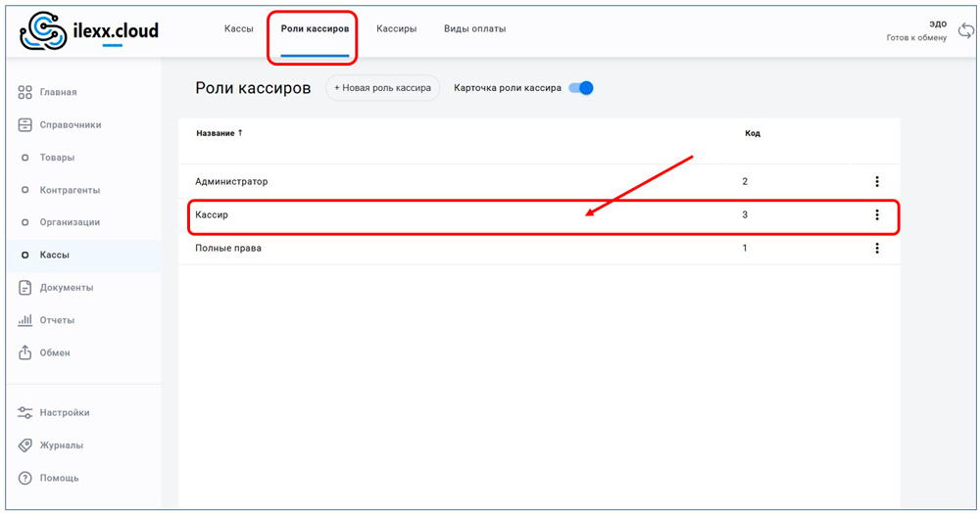Open the Обмен upload icon
This screenshot has height=514, width=980.
(x=25, y=352)
